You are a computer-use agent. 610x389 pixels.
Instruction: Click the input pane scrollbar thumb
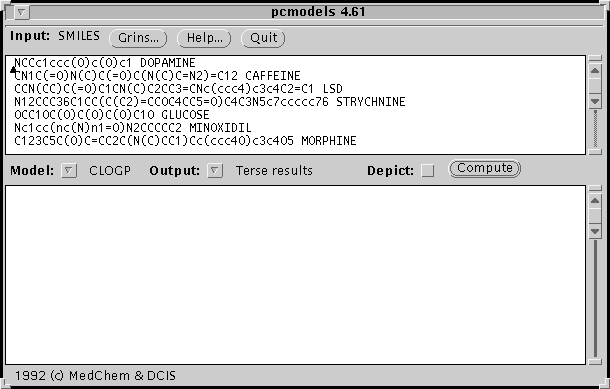point(595,86)
